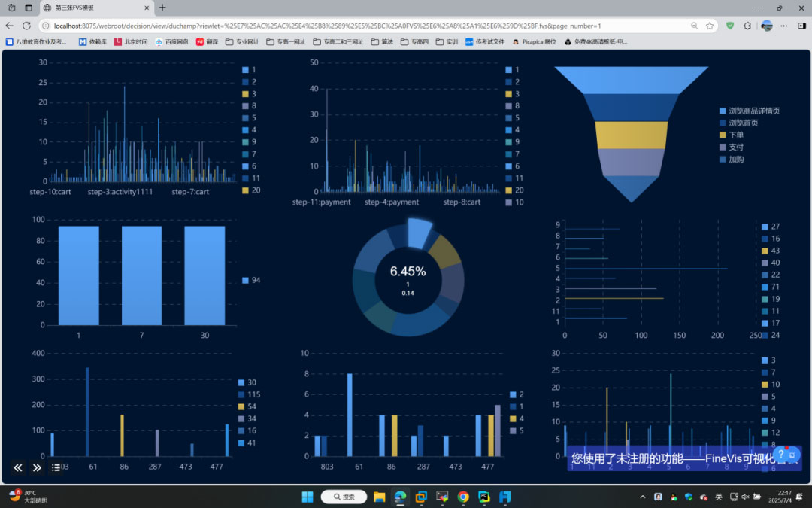Go to the previous dashboard page
This screenshot has height=508, width=812.
pyautogui.click(x=18, y=467)
